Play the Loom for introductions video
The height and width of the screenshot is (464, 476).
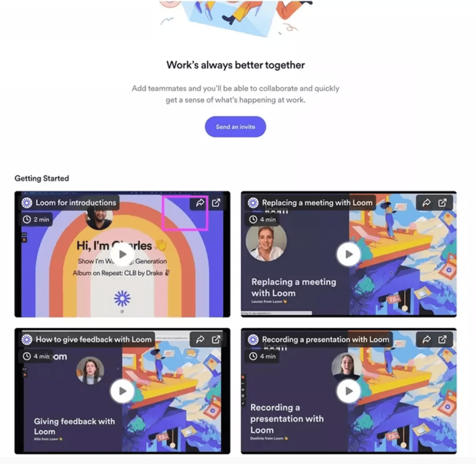tap(122, 254)
